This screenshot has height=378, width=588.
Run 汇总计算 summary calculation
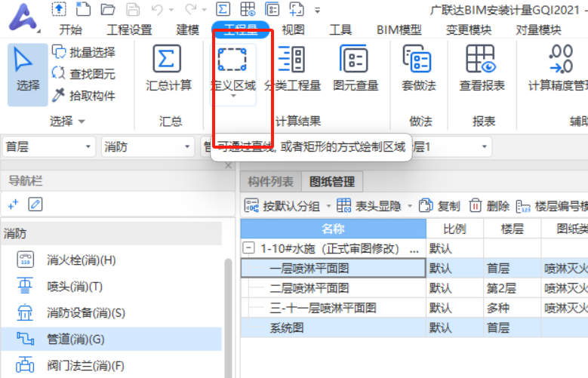[168, 68]
